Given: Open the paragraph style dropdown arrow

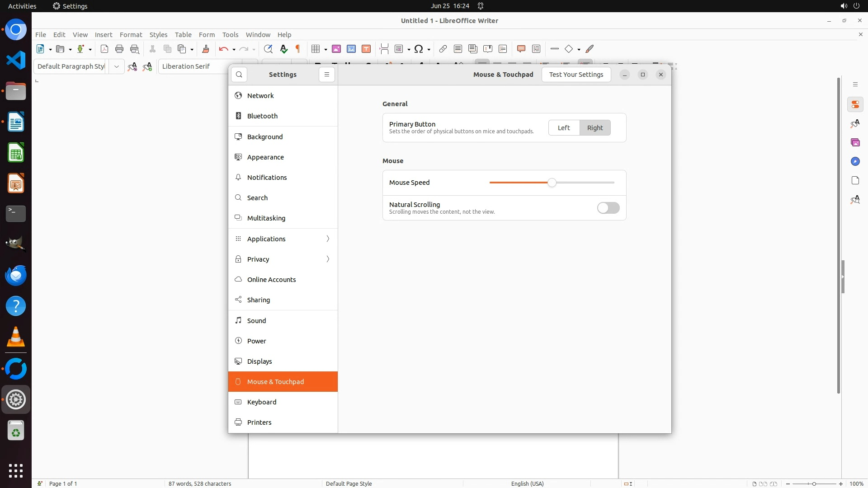Looking at the screenshot, I should (116, 66).
